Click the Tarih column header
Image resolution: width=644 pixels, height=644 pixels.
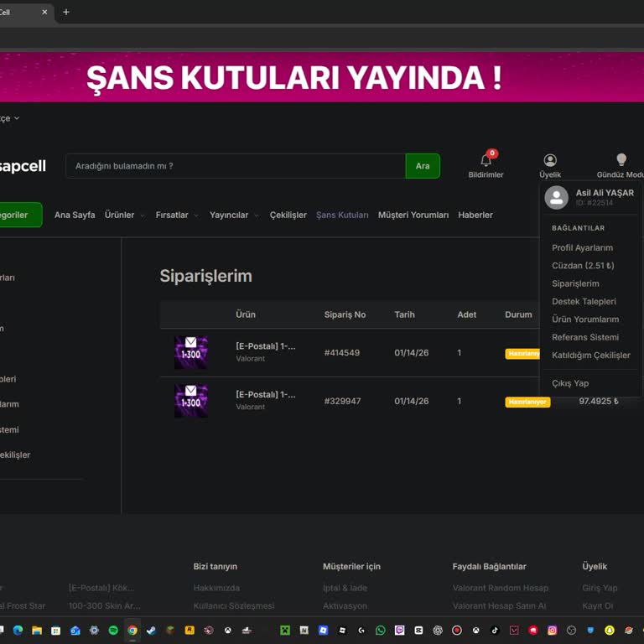pyautogui.click(x=404, y=314)
